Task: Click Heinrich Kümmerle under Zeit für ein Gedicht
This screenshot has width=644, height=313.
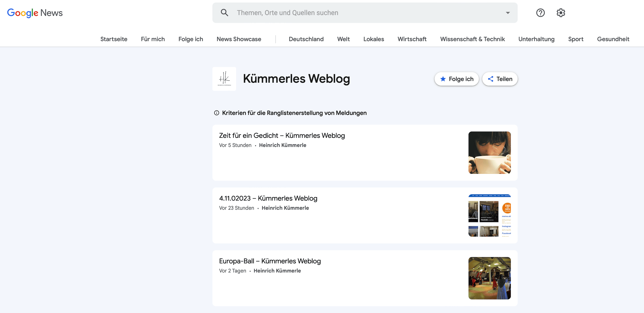Action: [x=283, y=145]
